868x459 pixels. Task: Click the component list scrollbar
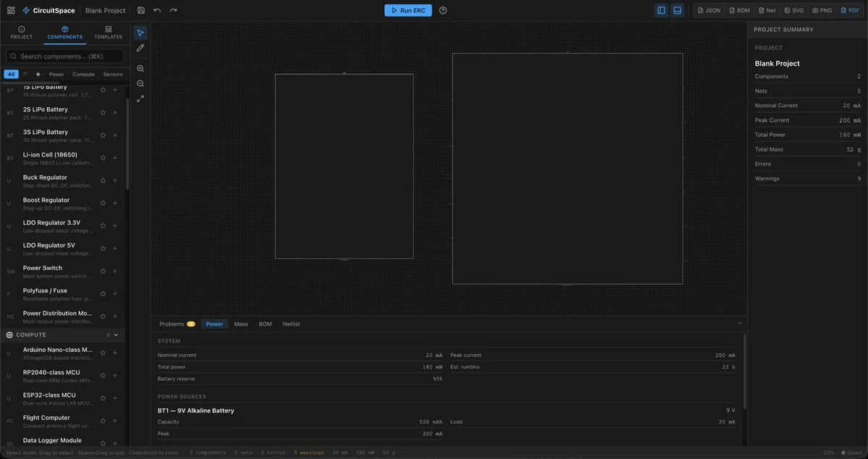127,143
